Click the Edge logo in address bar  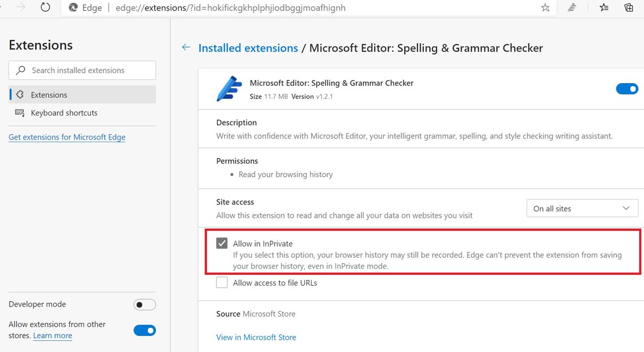pos(73,7)
